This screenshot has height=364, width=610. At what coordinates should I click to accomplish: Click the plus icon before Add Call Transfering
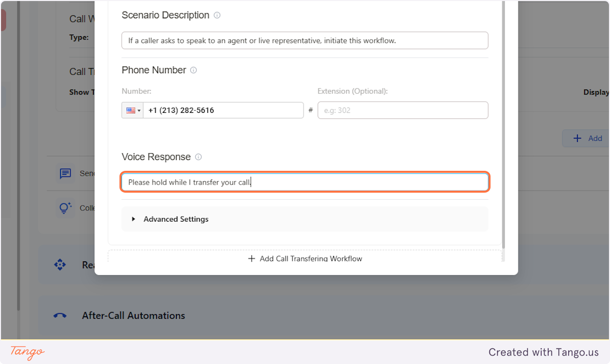251,258
